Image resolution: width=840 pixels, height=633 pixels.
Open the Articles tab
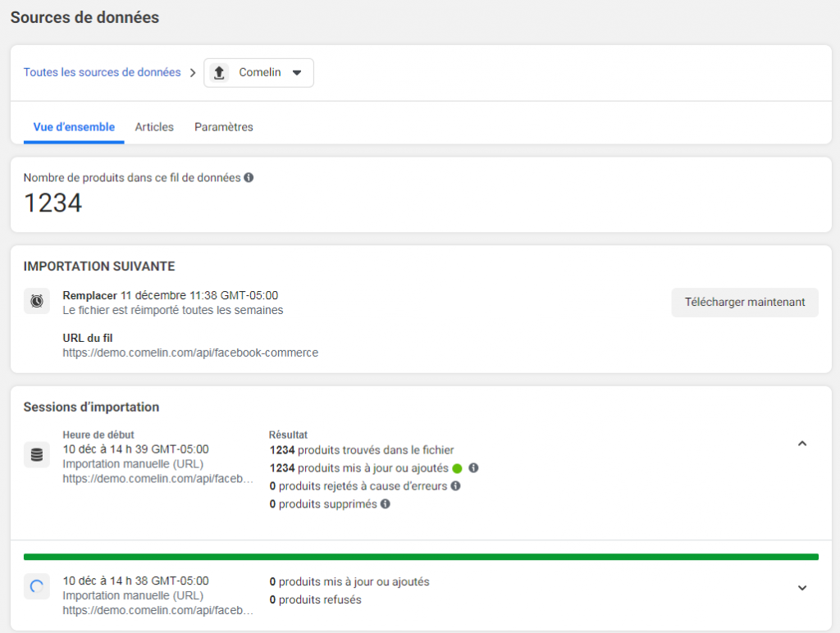pos(154,127)
